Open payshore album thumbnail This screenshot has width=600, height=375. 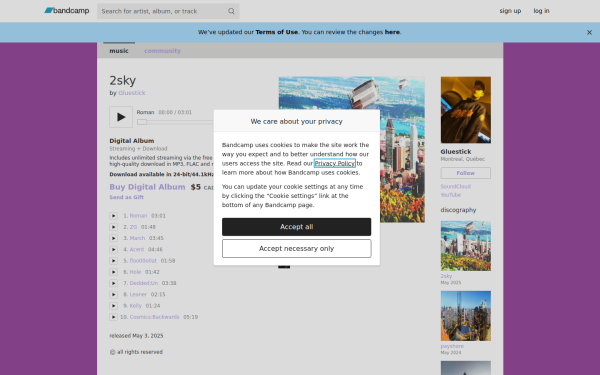point(466,316)
